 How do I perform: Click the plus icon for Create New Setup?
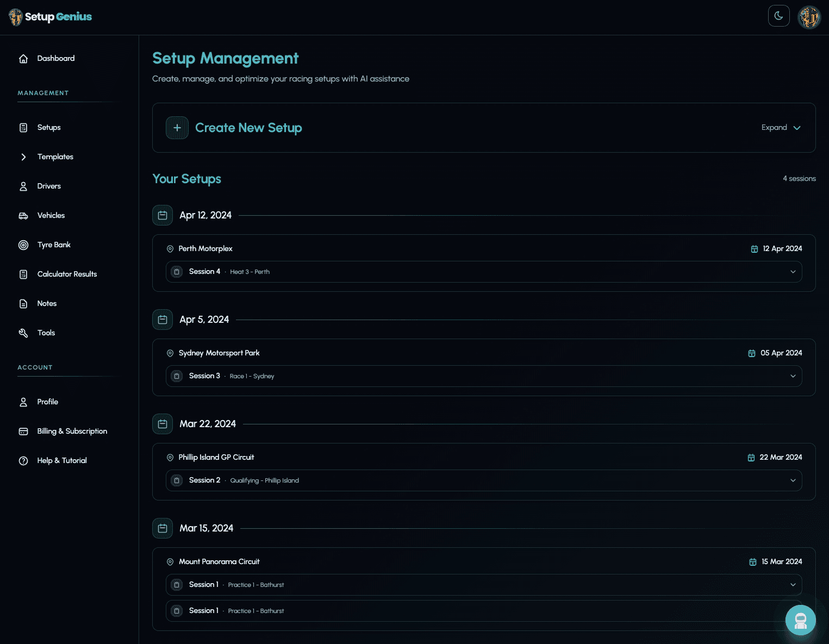click(177, 128)
